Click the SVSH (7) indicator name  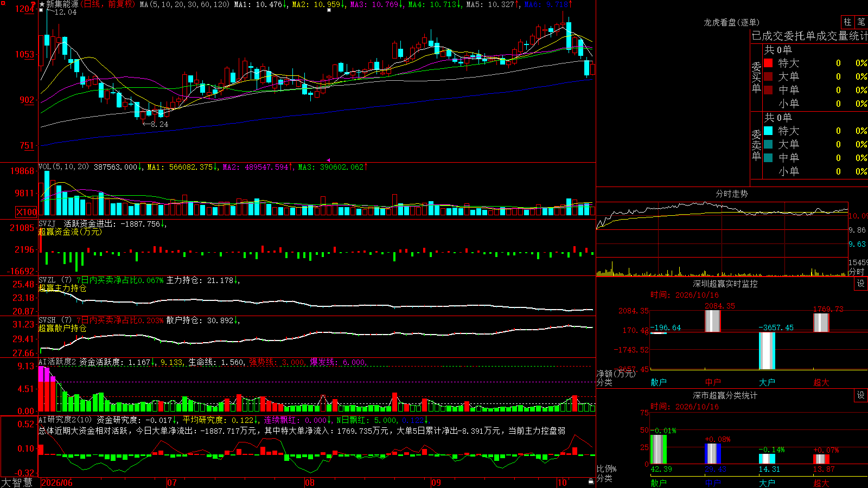55,320
